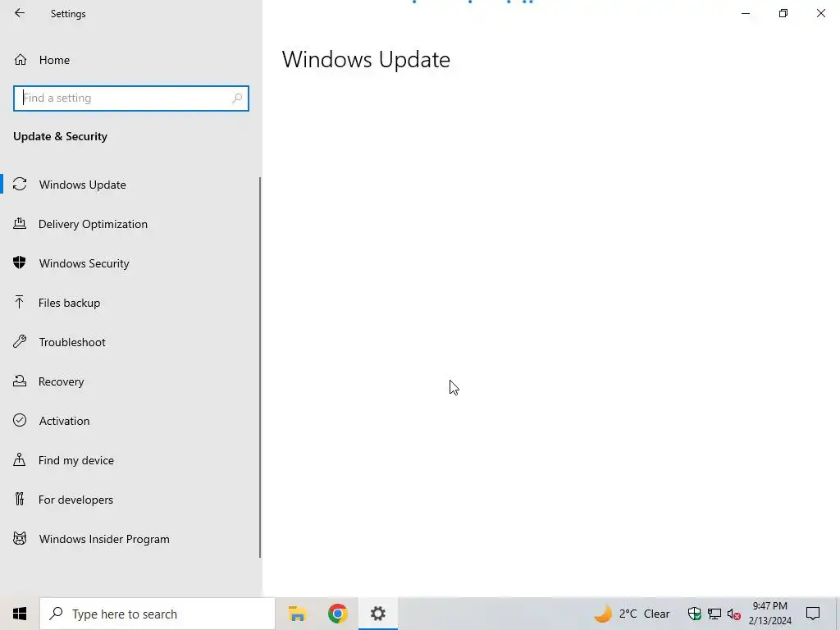Screen dimensions: 840x630
Task: Click the Windows Insider Program cat icon
Action: tap(20, 538)
